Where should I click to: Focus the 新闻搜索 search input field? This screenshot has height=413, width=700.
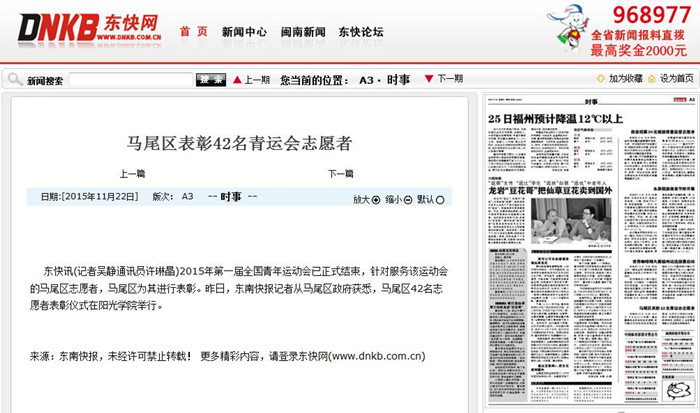131,80
